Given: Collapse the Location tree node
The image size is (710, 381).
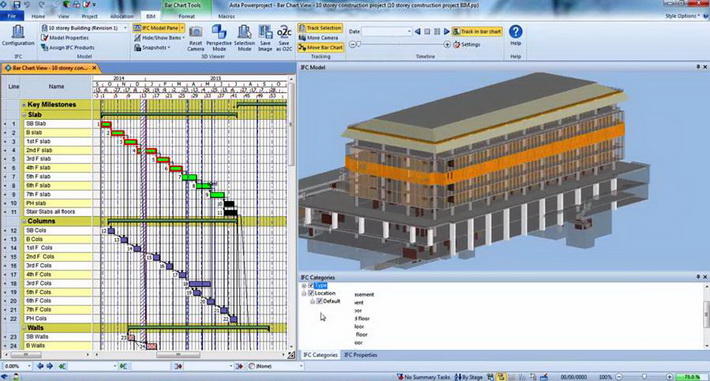Looking at the screenshot, I should point(304,293).
